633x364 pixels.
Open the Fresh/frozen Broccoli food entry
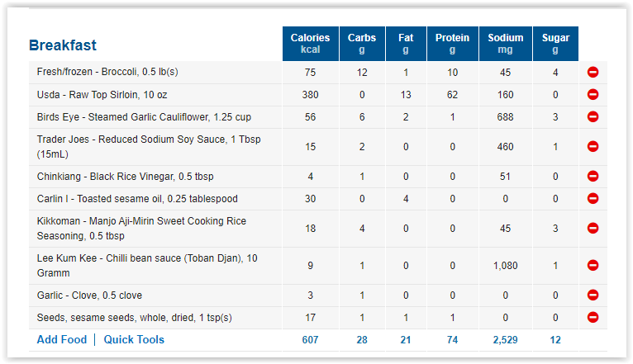pos(107,72)
